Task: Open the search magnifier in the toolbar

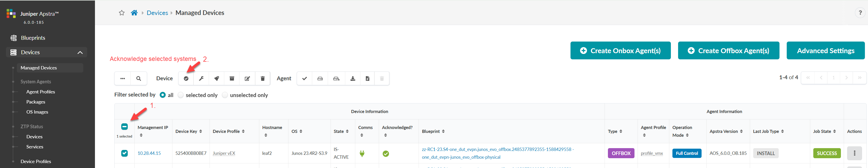Action: coord(139,78)
